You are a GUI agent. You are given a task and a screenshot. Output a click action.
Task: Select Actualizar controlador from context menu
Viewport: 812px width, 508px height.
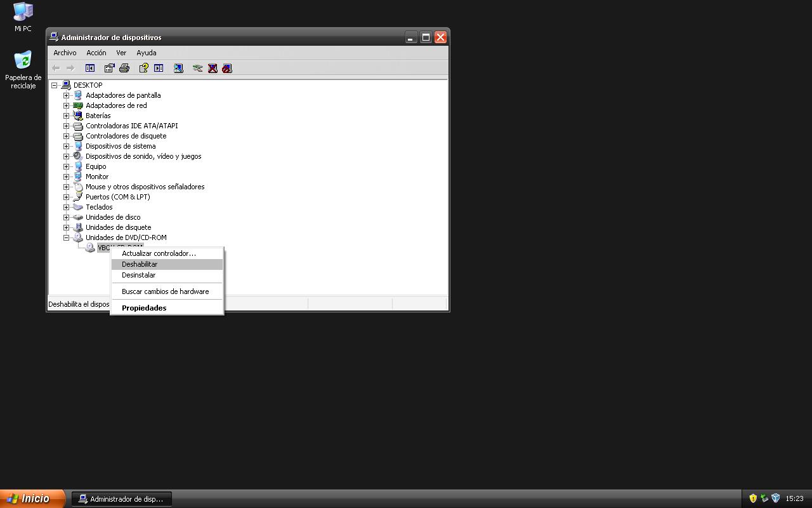pos(159,253)
